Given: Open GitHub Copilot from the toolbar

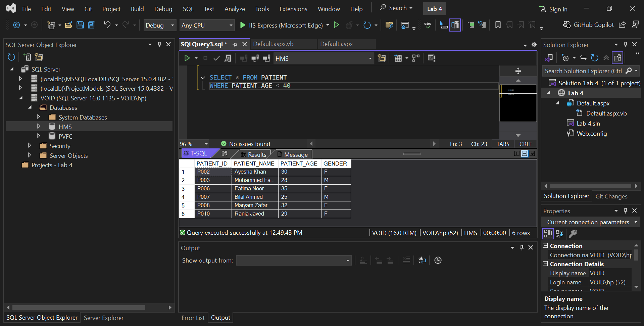Looking at the screenshot, I should click(589, 25).
